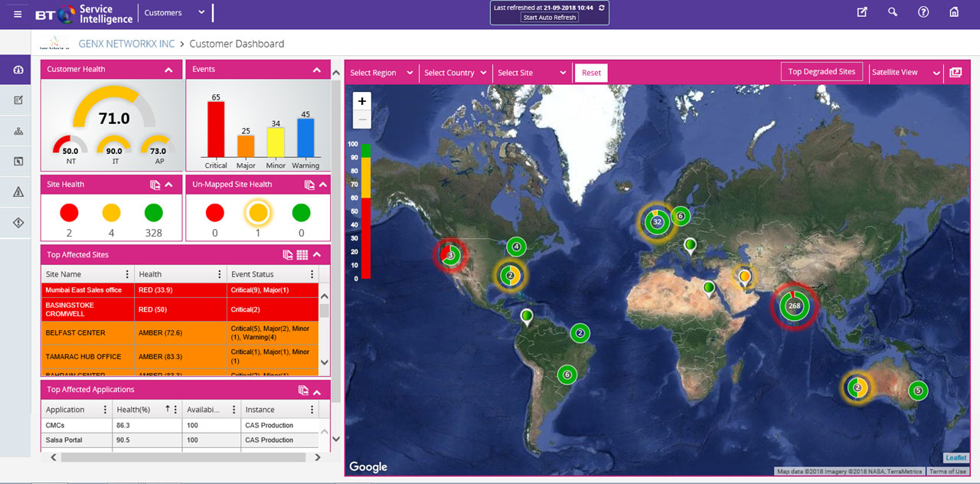This screenshot has height=484, width=980.
Task: Click the Critical bar in Events chart
Action: (216, 131)
